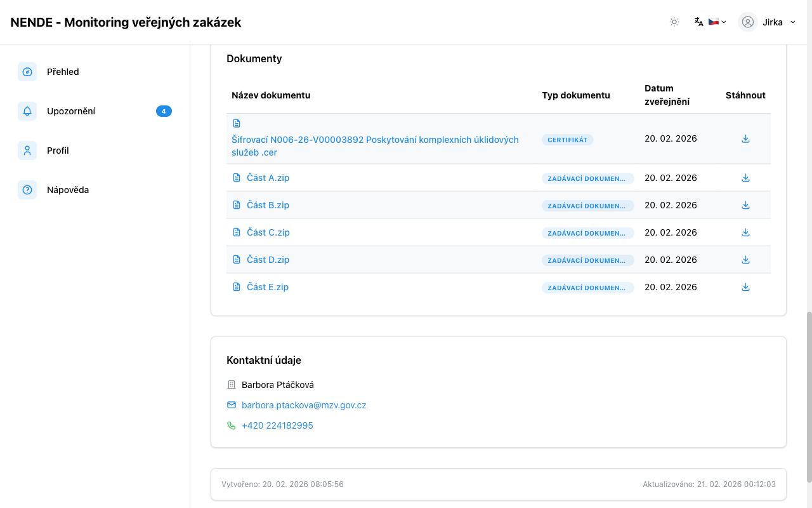Open the Část B.zip document link

pyautogui.click(x=268, y=205)
